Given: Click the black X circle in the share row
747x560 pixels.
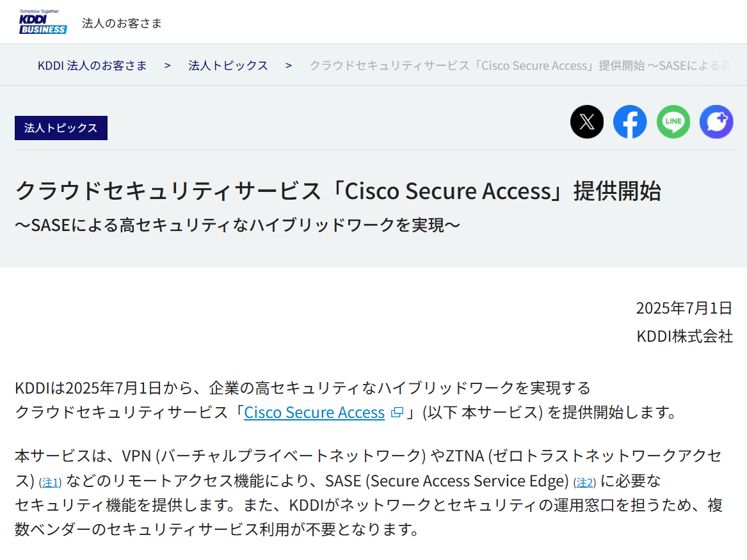Looking at the screenshot, I should 586,122.
